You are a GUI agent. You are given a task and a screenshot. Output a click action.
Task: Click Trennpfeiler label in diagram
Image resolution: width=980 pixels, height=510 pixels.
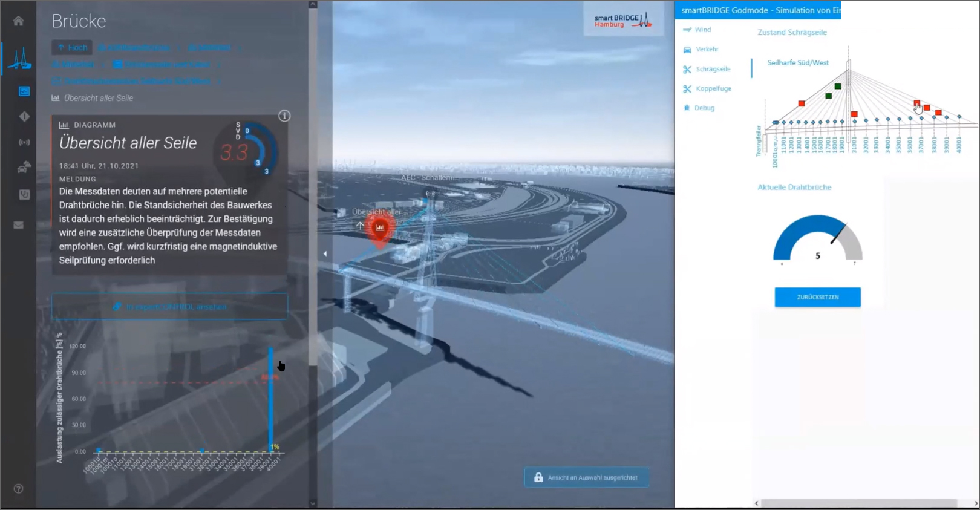tap(759, 142)
